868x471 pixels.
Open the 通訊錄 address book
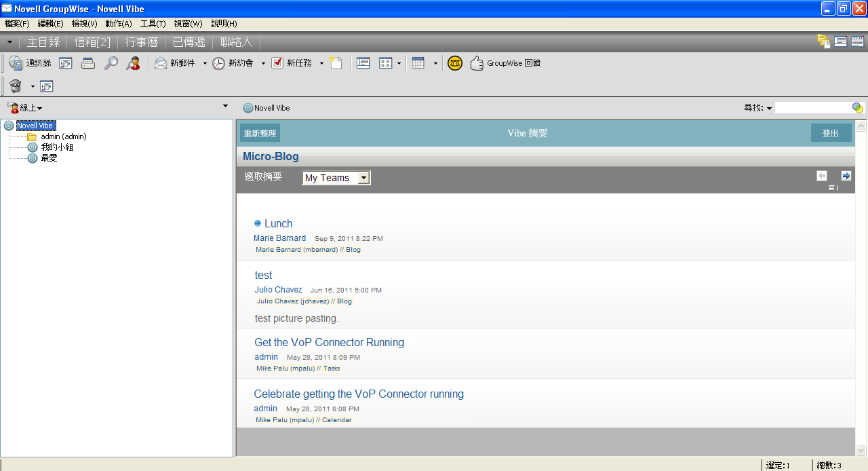(x=30, y=63)
